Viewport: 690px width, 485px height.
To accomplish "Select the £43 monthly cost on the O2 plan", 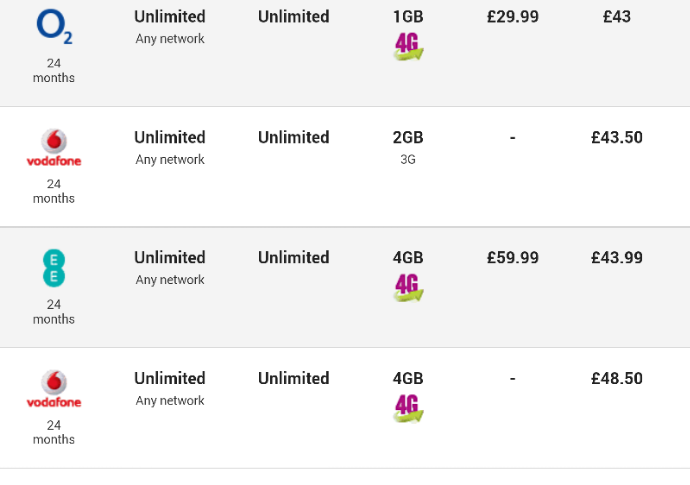I will point(617,17).
